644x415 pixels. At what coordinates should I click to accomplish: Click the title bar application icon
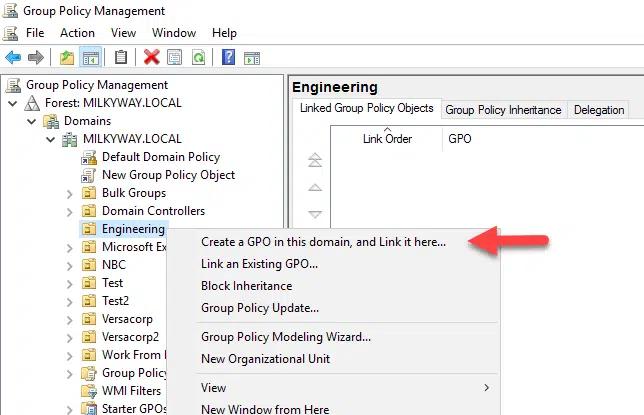10,10
